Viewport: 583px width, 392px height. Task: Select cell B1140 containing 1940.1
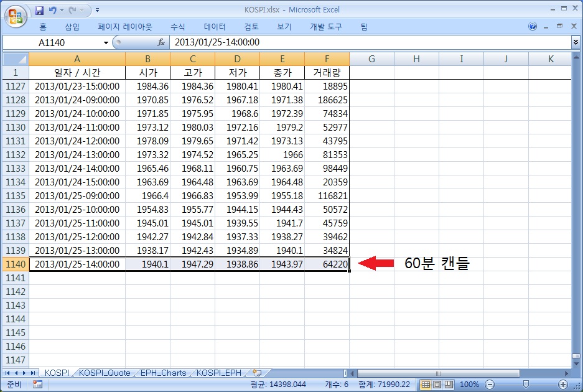[x=147, y=264]
